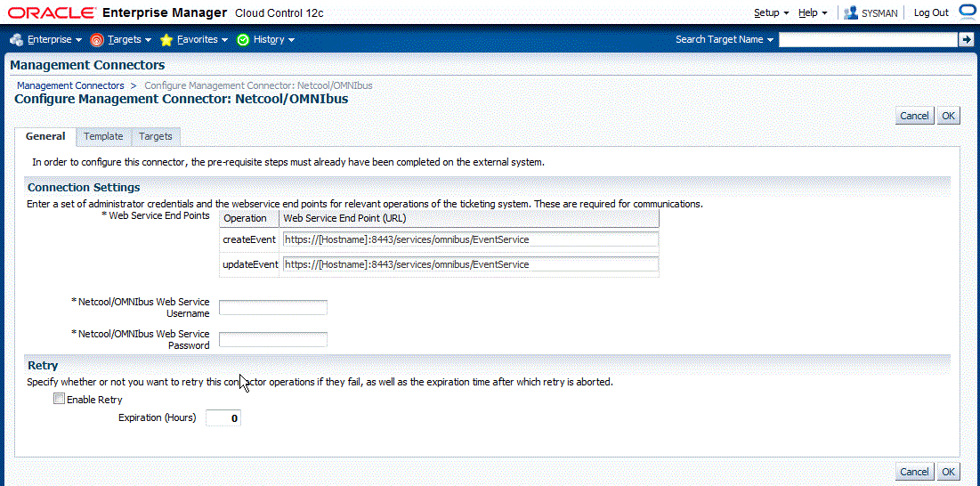Screen dimensions: 980x486
Task: Click the Web Service Username field
Action: tap(273, 307)
